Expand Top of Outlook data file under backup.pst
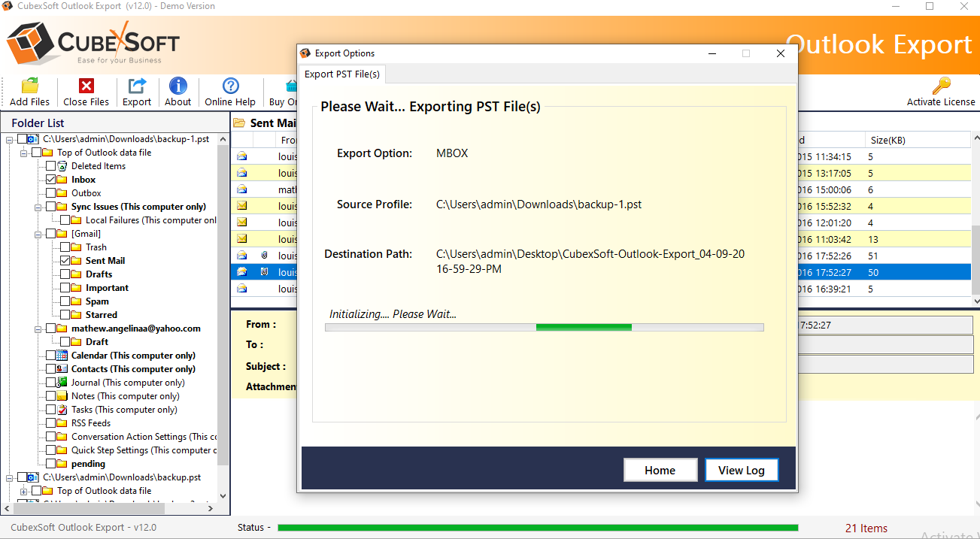The height and width of the screenshot is (539, 980). 24,491
